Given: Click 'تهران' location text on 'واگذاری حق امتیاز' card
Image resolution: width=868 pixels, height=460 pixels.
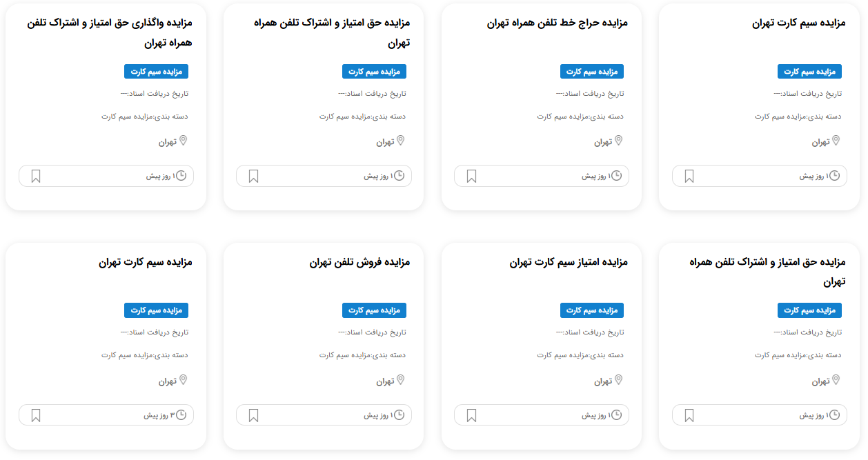Looking at the screenshot, I should (168, 142).
